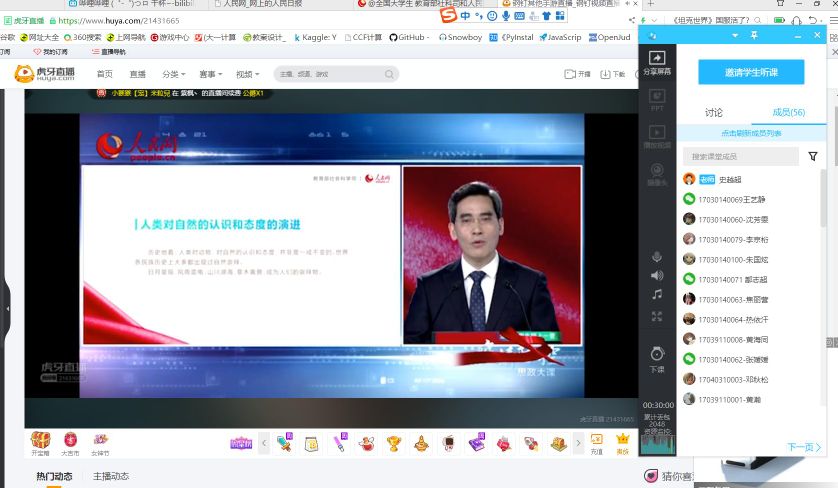This screenshot has width=838, height=488.
Task: Expand the 分类 dropdown in Huya navigation
Action: 174,74
